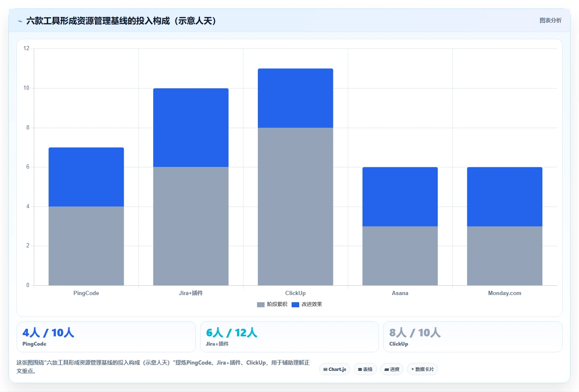Select PingCode blue bar segment
Image resolution: width=579 pixels, height=392 pixels.
(86, 177)
